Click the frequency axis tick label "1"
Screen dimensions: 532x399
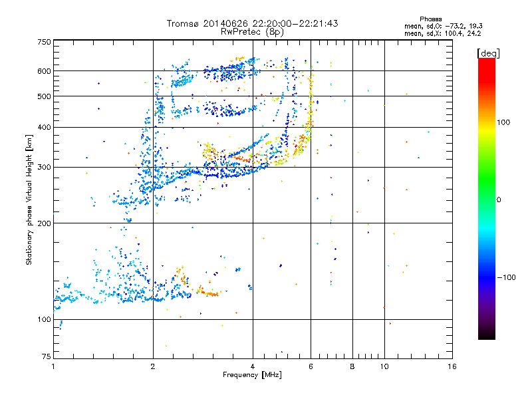tap(53, 366)
